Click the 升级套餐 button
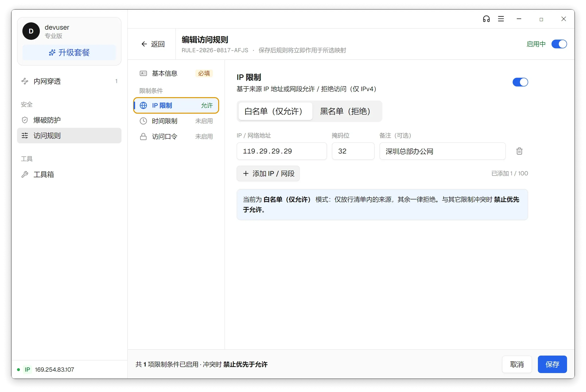The width and height of the screenshot is (586, 392). pos(69,52)
